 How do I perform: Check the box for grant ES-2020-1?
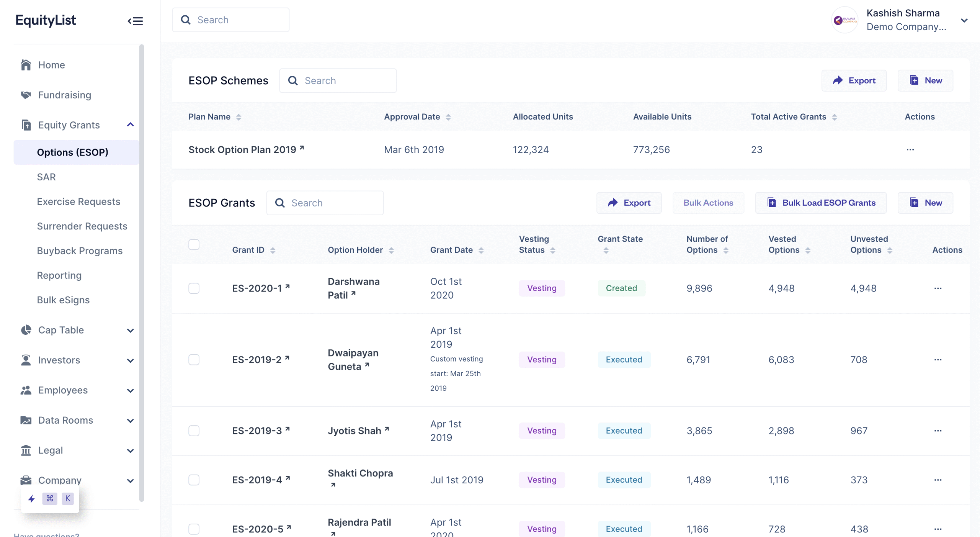194,288
